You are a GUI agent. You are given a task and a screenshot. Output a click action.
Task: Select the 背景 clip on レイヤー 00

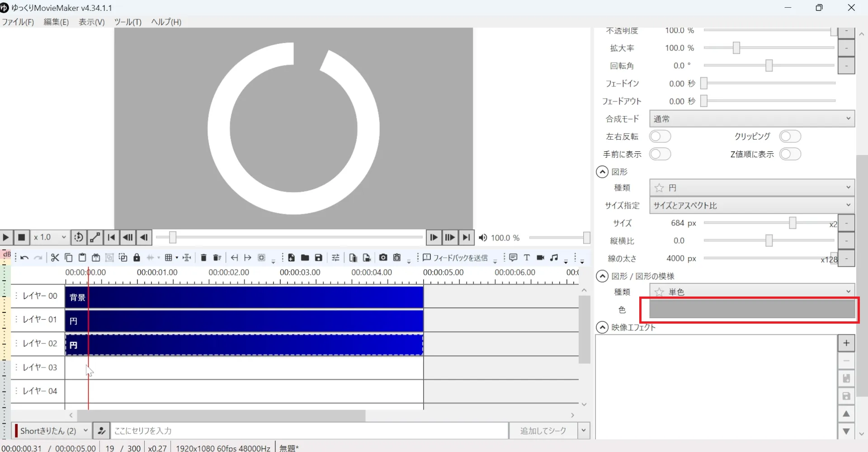pos(244,297)
